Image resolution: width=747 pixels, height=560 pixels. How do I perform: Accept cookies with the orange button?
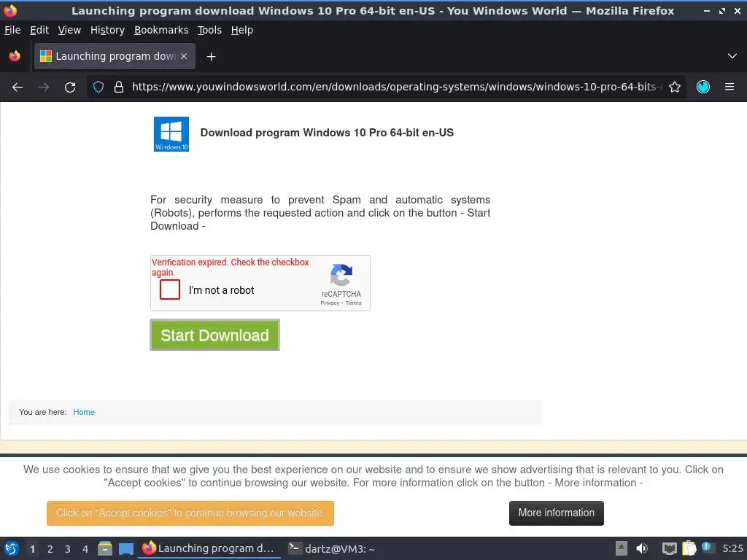(x=190, y=513)
